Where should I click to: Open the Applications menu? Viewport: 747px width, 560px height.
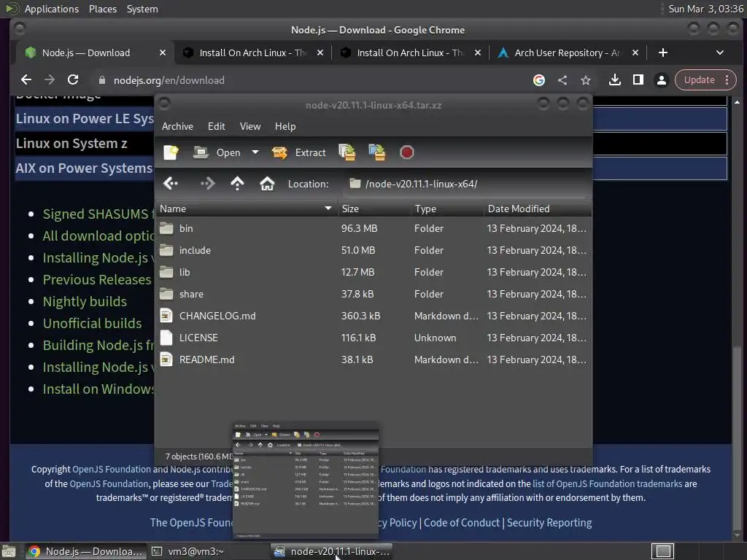point(52,9)
